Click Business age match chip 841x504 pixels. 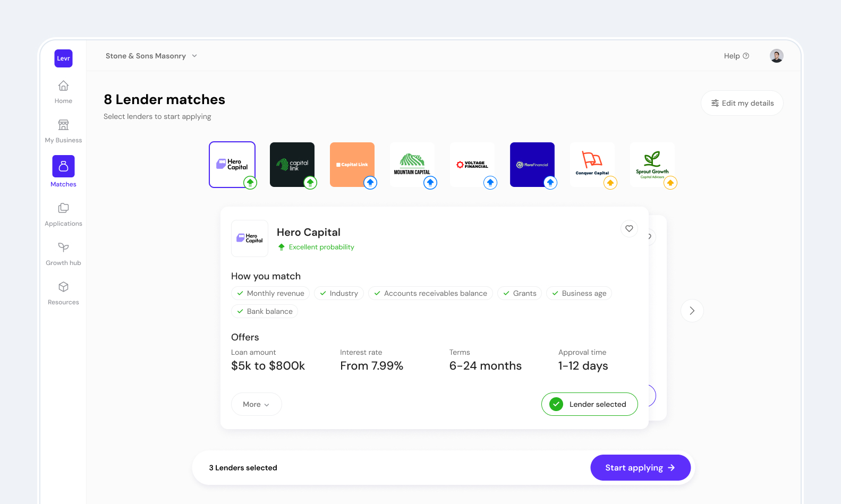579,293
